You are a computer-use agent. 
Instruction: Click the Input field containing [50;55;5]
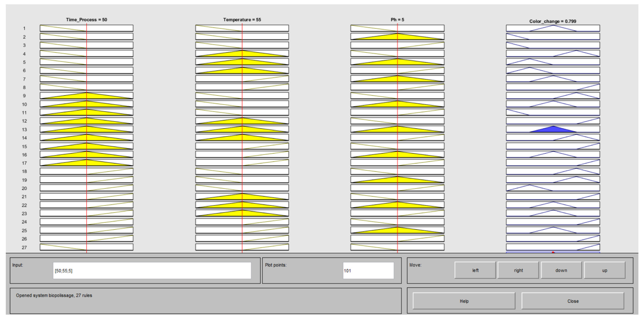(x=152, y=271)
